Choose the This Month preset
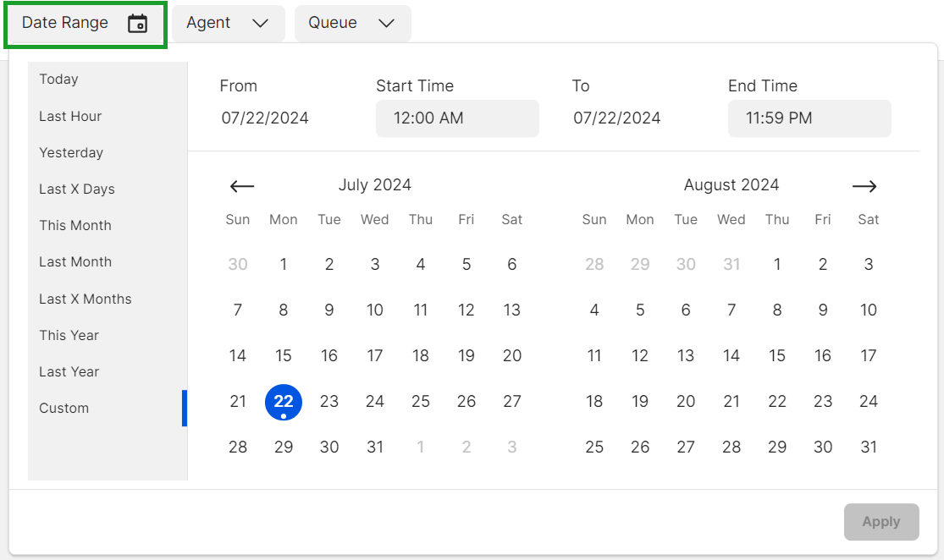 75,226
